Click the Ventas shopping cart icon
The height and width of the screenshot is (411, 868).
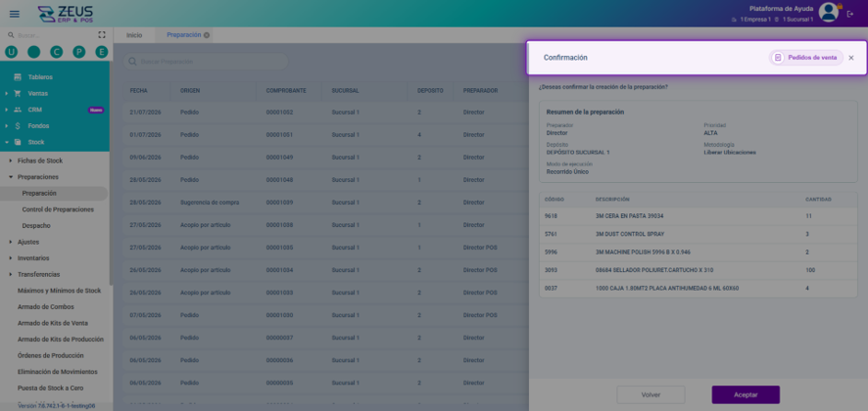18,94
